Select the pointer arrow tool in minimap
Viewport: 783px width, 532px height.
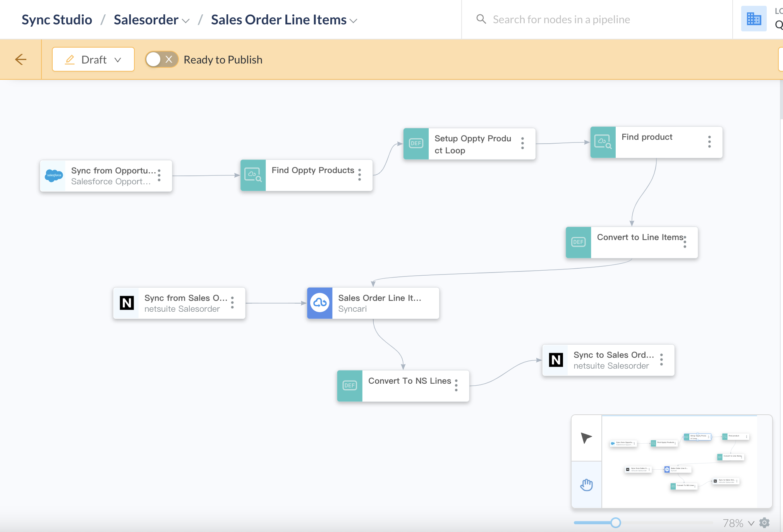click(586, 438)
